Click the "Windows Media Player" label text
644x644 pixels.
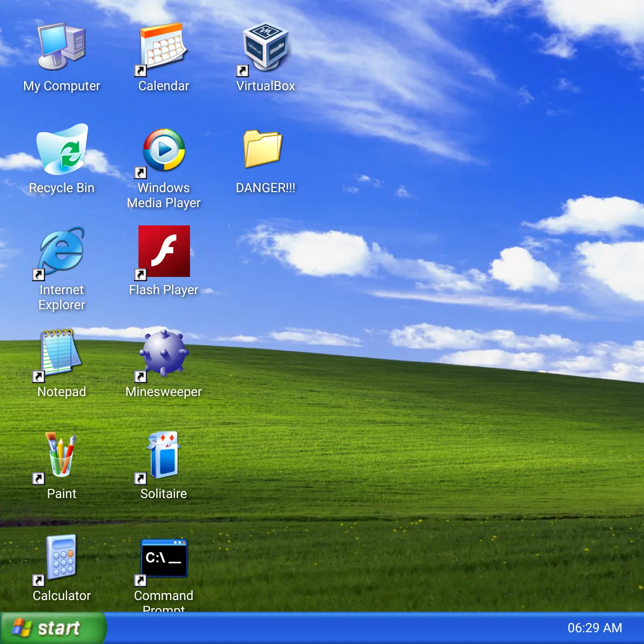tap(164, 195)
